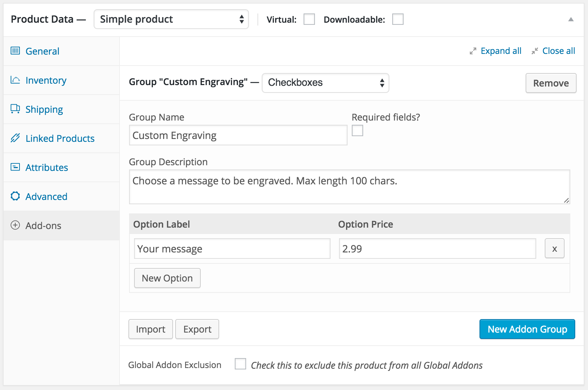Click the Linked Products link icon
Image resolution: width=588 pixels, height=390 pixels.
tap(15, 138)
